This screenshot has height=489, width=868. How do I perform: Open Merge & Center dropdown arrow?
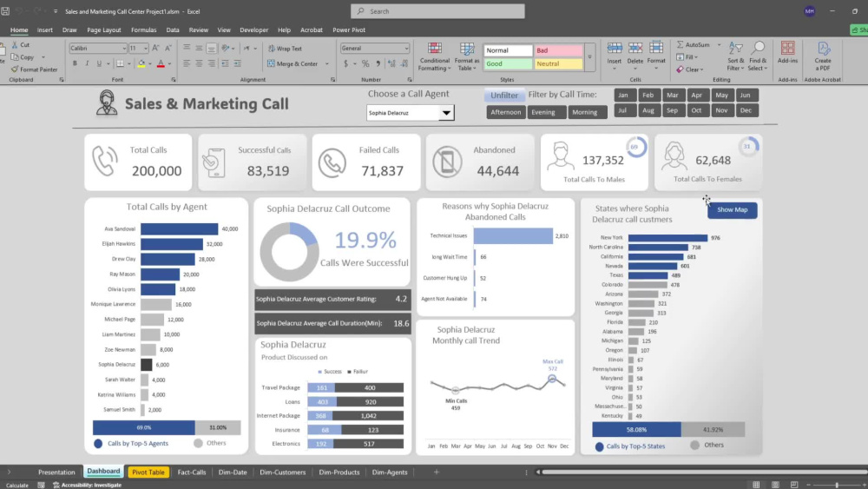point(326,63)
